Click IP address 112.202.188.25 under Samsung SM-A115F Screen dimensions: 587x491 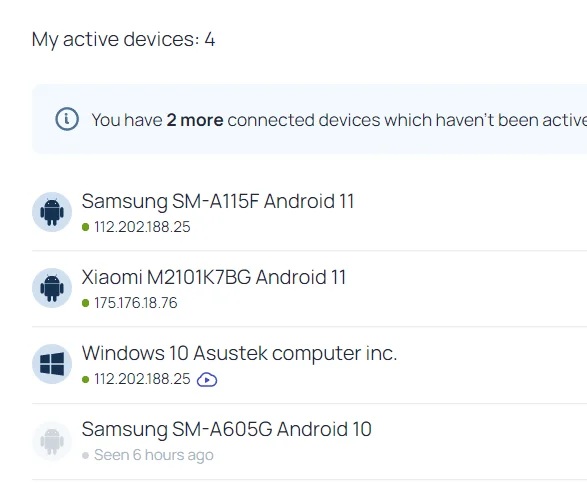[x=142, y=227]
